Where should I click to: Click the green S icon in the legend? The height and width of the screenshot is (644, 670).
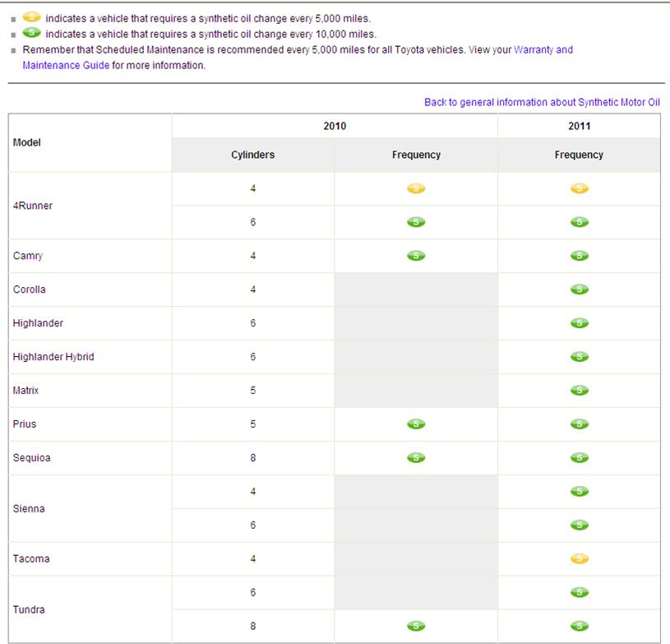31,33
